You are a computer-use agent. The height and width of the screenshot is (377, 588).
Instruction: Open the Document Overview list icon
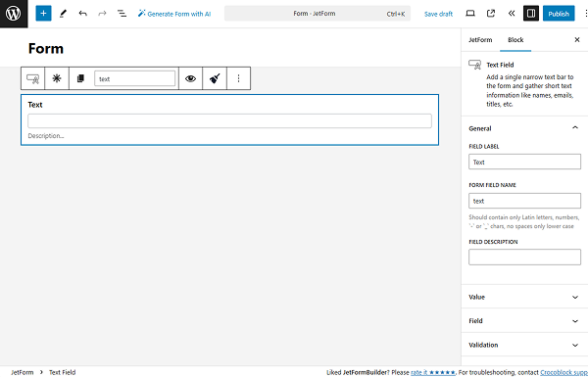click(x=122, y=14)
